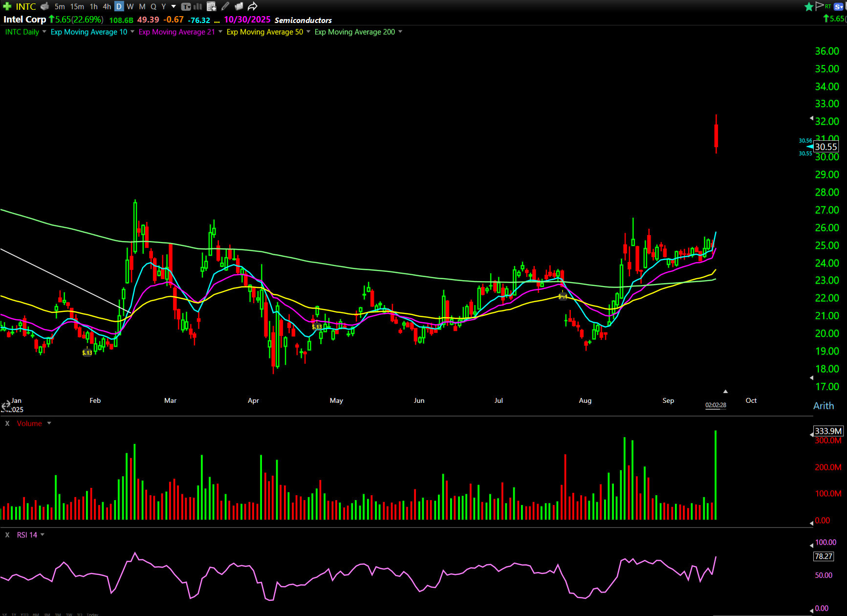Click the magenta Exp Moving Average 21 label
The height and width of the screenshot is (616, 847).
176,32
